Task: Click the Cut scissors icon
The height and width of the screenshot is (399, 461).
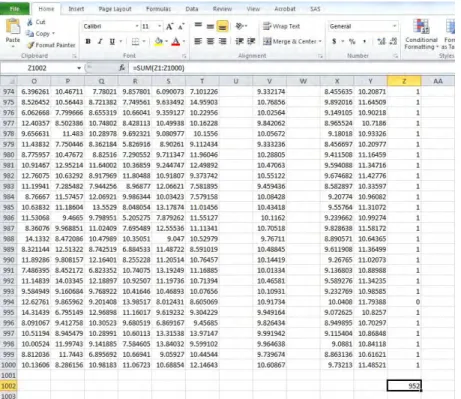Action: (30, 22)
